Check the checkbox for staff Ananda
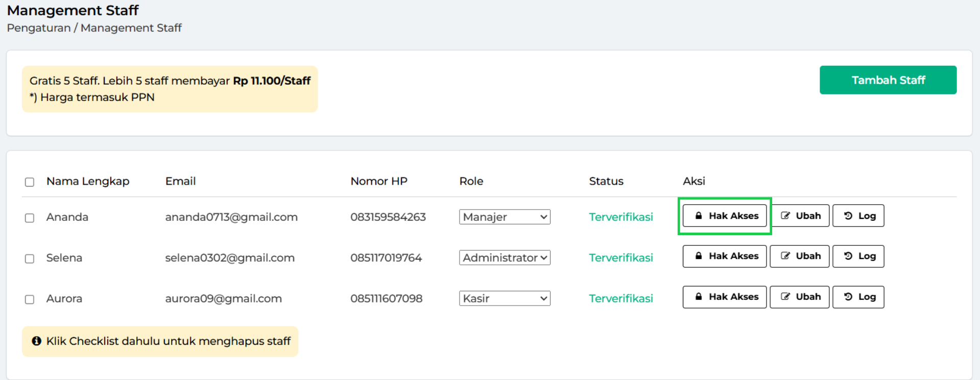The width and height of the screenshot is (980, 380). [30, 218]
